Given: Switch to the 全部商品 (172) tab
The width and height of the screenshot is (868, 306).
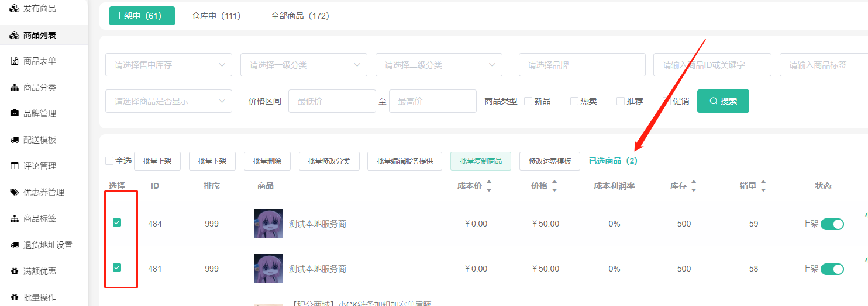Looking at the screenshot, I should 300,16.
